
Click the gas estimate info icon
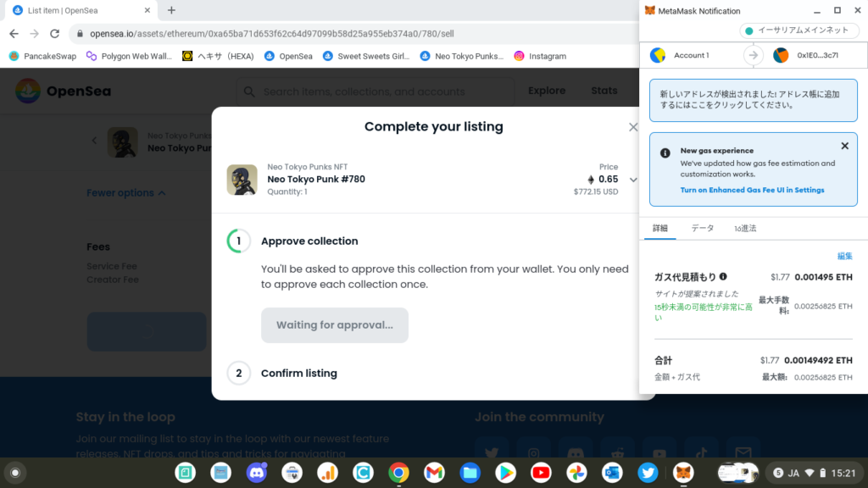click(723, 277)
